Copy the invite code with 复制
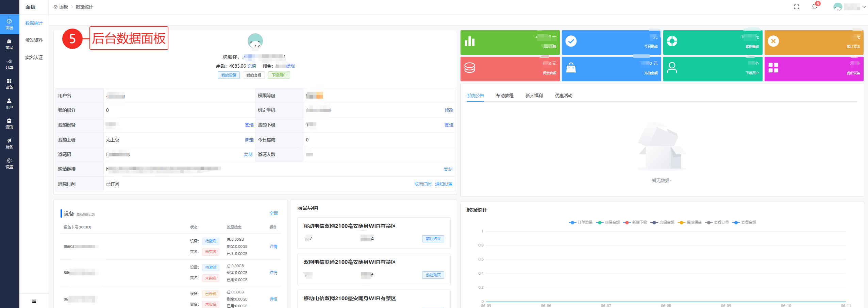The width and height of the screenshot is (868, 308). click(248, 154)
